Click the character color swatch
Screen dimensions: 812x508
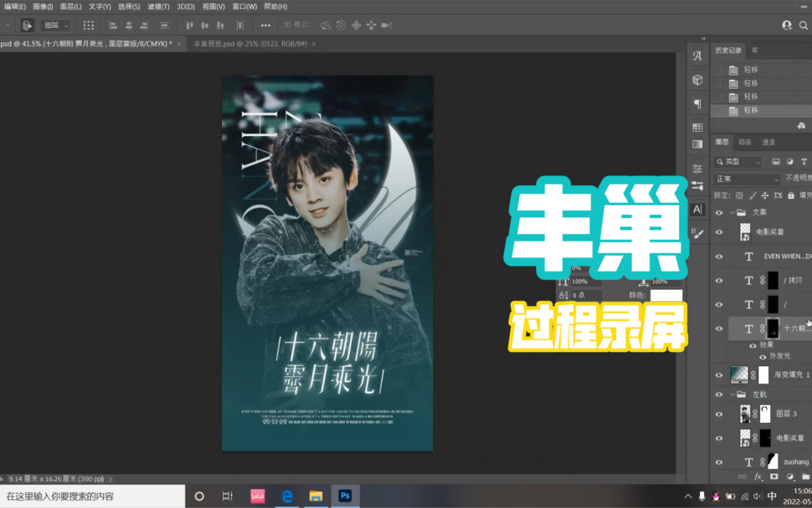coord(666,295)
